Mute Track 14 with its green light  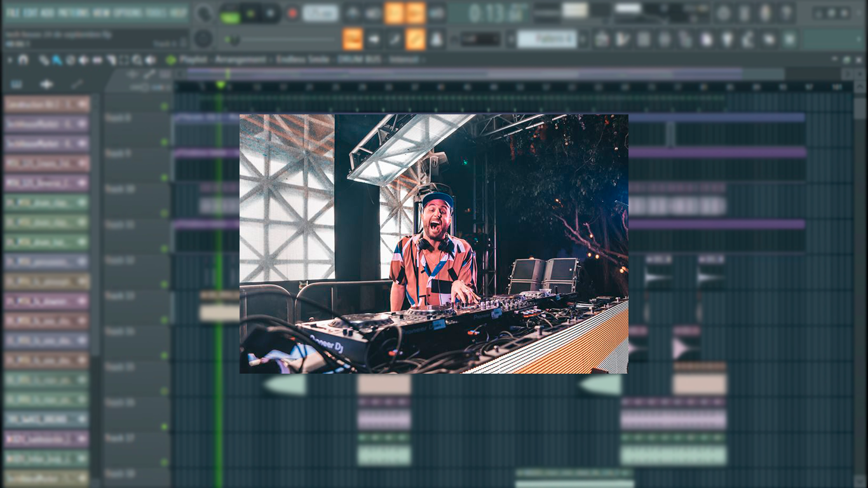point(165,356)
